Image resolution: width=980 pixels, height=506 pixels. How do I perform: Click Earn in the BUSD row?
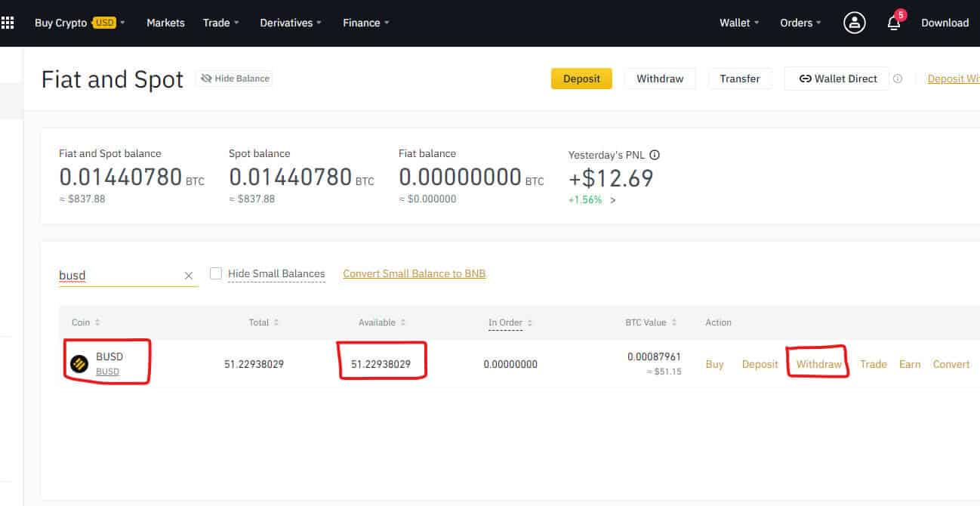(x=910, y=364)
